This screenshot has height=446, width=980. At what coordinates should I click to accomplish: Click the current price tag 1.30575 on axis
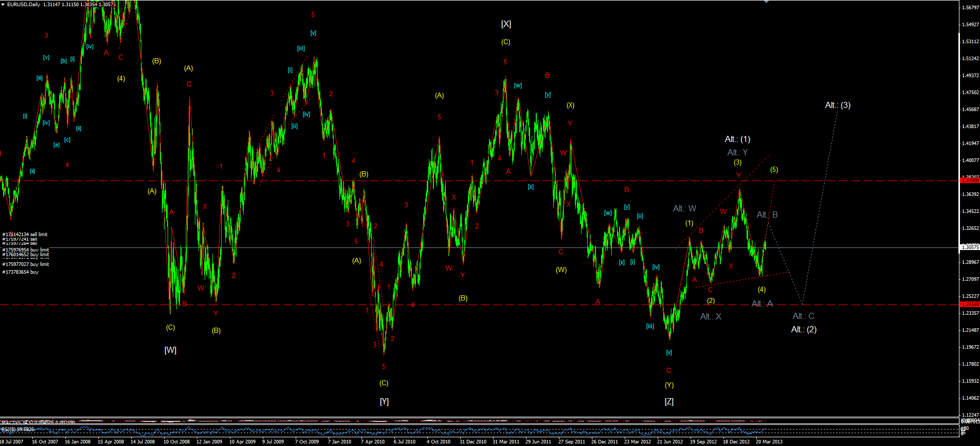[x=970, y=247]
